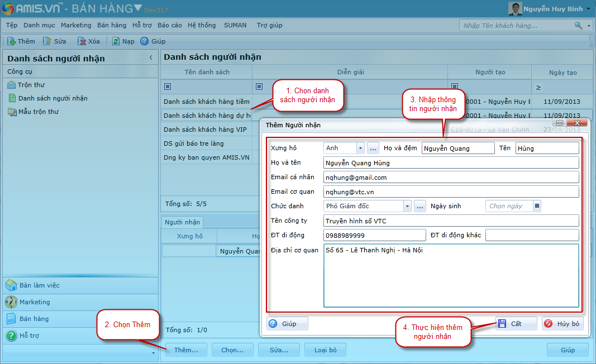596x364 pixels.
Task: Click the search magnifier icon
Action: pos(578,26)
